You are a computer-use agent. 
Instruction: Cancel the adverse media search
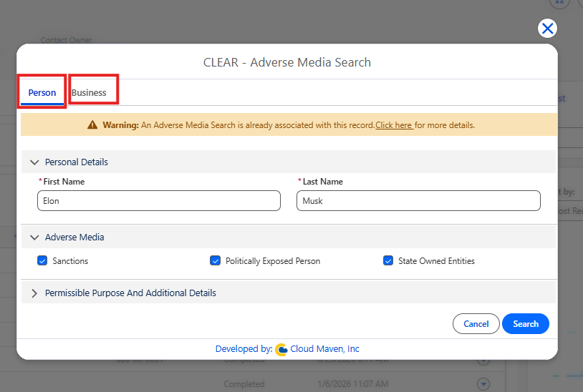pyautogui.click(x=476, y=324)
